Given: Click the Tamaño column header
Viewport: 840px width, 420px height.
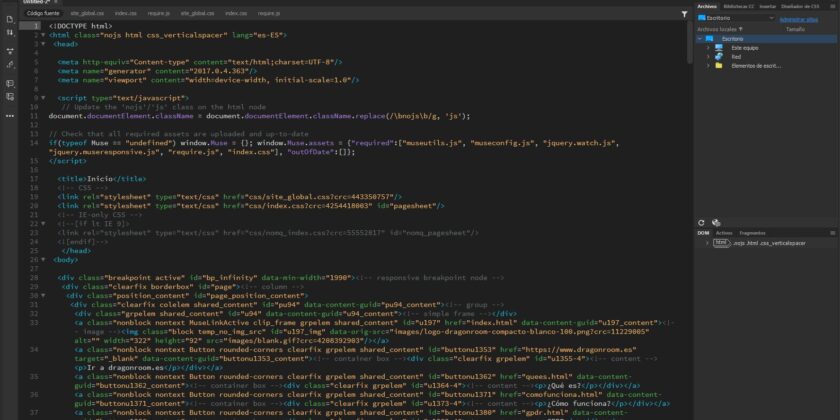Looking at the screenshot, I should pyautogui.click(x=795, y=29).
